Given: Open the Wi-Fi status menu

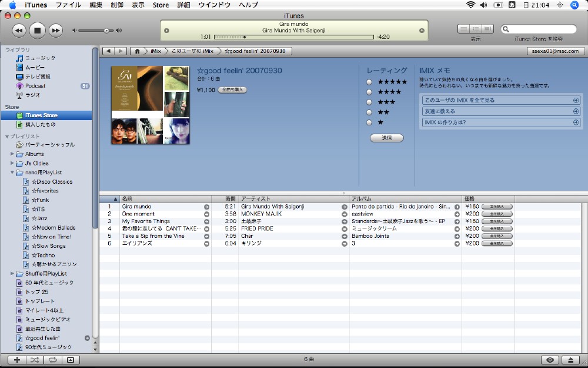Looking at the screenshot, I should point(470,5).
